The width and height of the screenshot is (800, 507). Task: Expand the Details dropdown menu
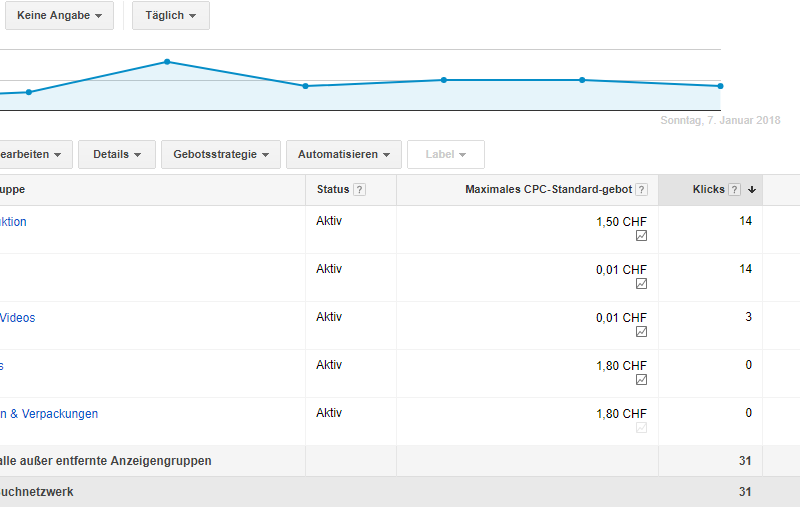click(116, 154)
